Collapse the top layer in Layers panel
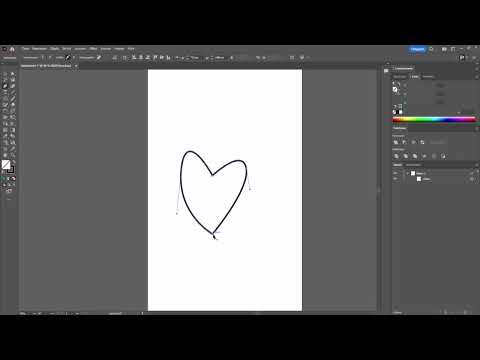The width and height of the screenshot is (480, 360). click(408, 173)
